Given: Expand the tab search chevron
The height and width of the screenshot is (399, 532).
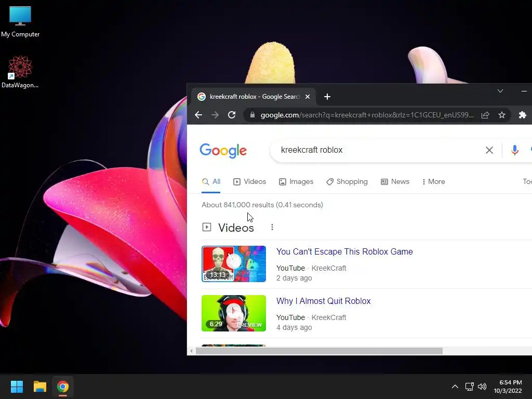Looking at the screenshot, I should coord(500,91).
